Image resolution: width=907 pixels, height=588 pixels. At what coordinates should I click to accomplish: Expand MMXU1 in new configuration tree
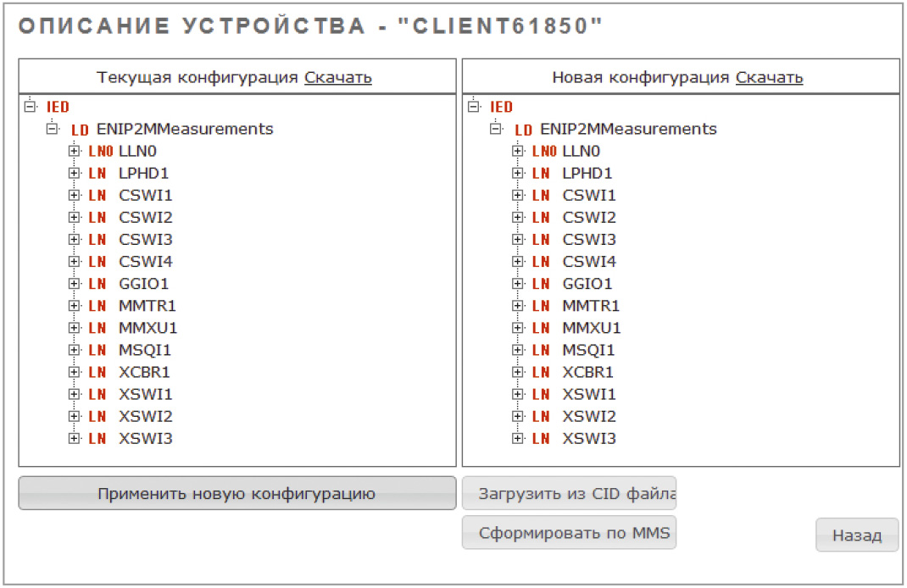pyautogui.click(x=518, y=328)
